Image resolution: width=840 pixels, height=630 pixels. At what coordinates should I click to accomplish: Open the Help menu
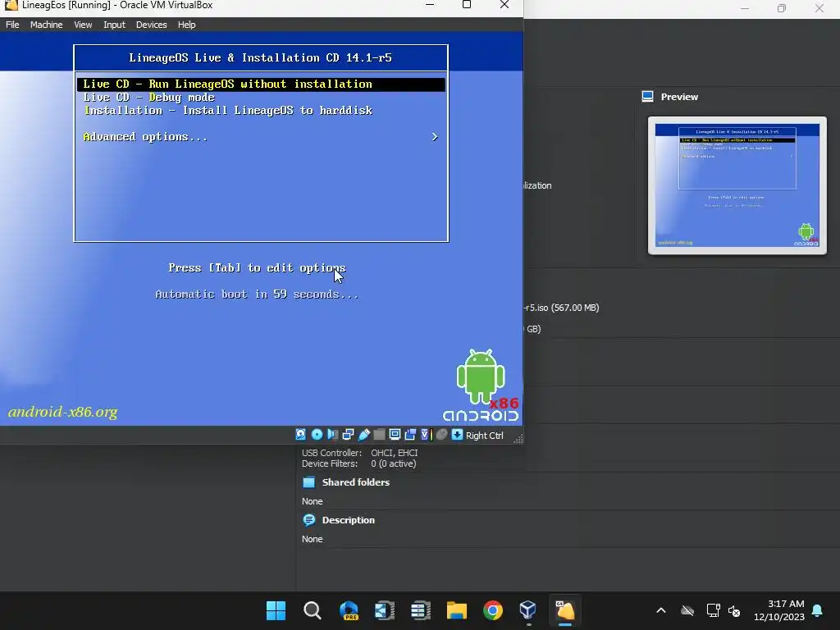coord(186,25)
